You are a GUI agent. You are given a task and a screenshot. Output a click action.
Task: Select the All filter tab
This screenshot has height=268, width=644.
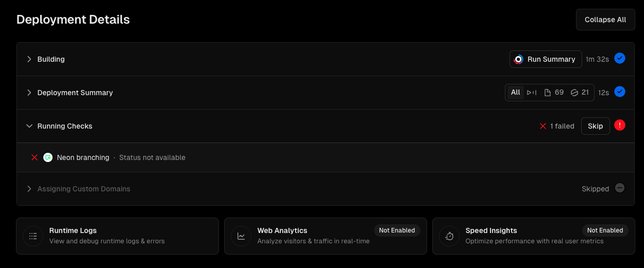[515, 93]
